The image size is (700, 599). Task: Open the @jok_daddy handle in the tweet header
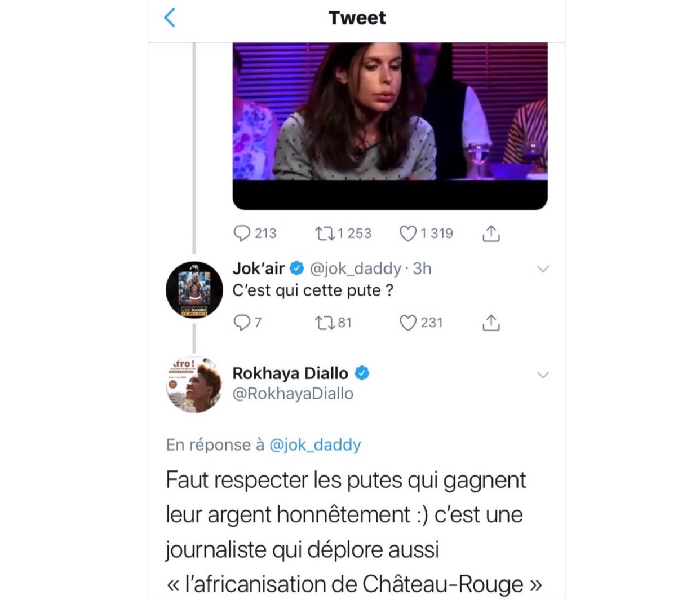coord(356,268)
